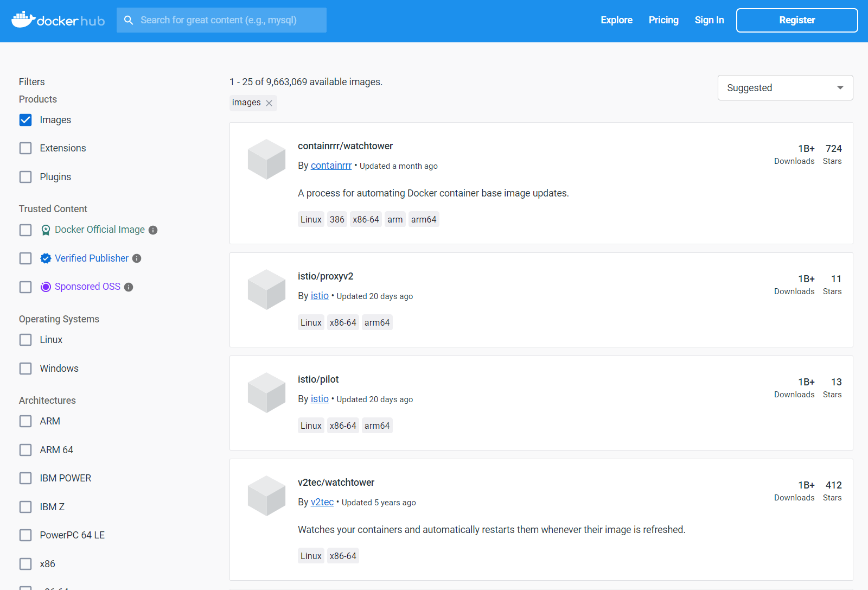The height and width of the screenshot is (590, 868).
Task: Toggle the IBM Z architecture checkbox
Action: coord(25,507)
